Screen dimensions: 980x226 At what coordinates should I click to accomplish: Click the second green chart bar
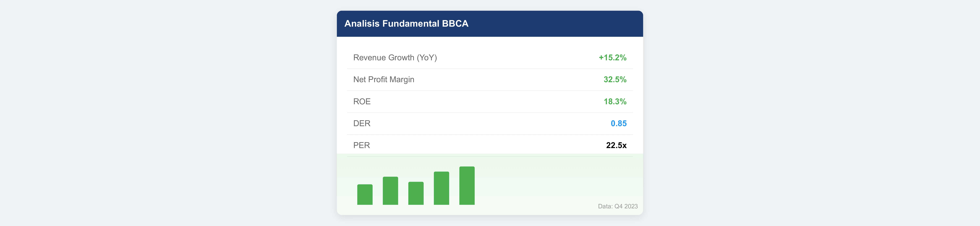[x=390, y=191]
